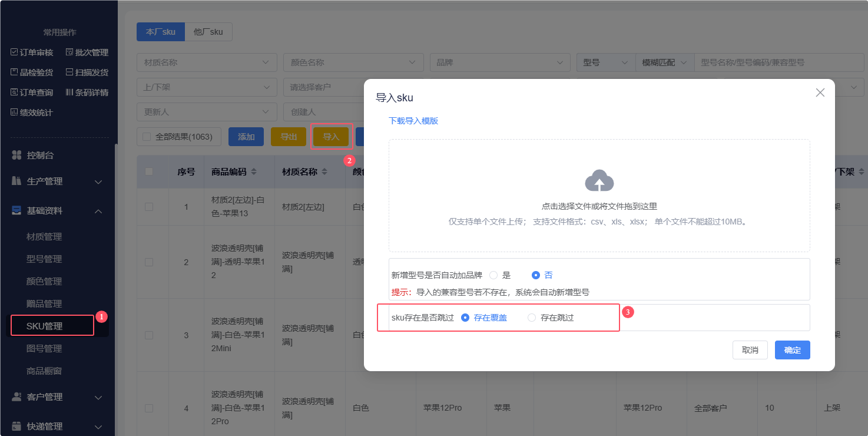868x436 pixels.
Task: Click the 确定 button in dialog
Action: pos(792,350)
